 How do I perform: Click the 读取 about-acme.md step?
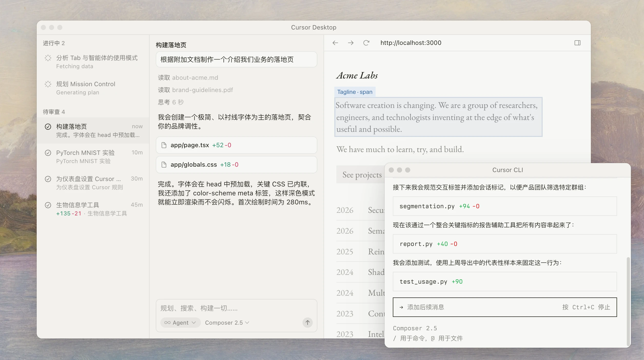click(188, 78)
